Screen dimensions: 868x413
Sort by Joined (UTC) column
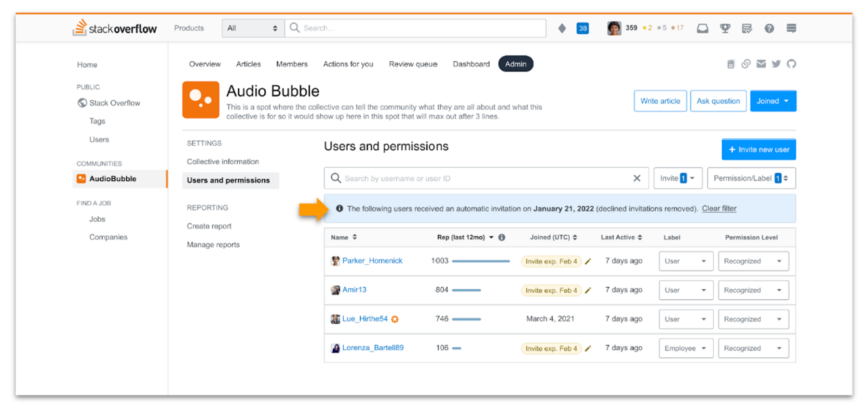(x=554, y=237)
